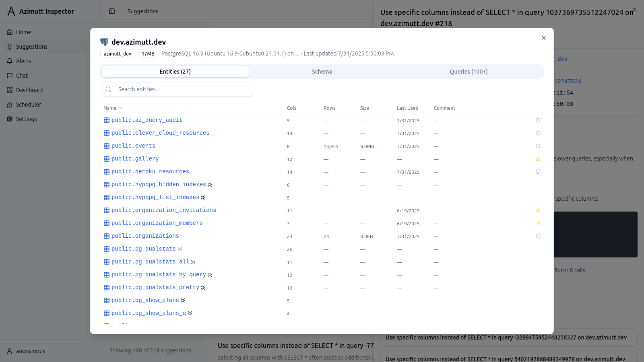Click the Last Used column header

click(x=407, y=108)
